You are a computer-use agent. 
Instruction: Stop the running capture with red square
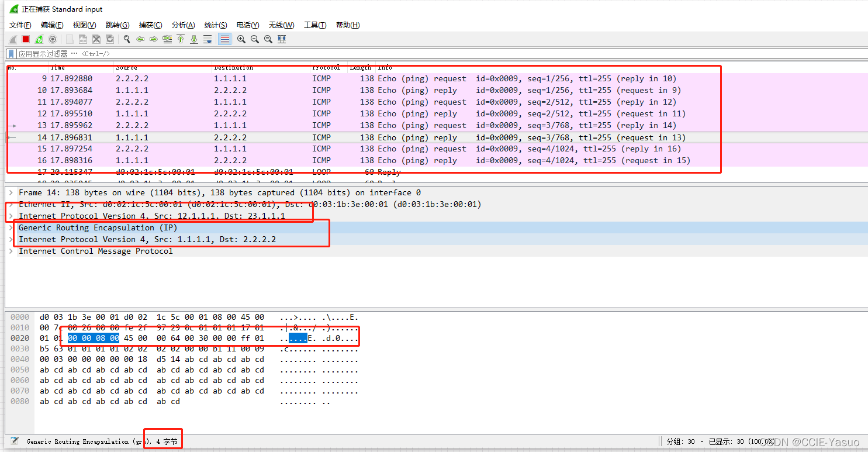pyautogui.click(x=26, y=39)
